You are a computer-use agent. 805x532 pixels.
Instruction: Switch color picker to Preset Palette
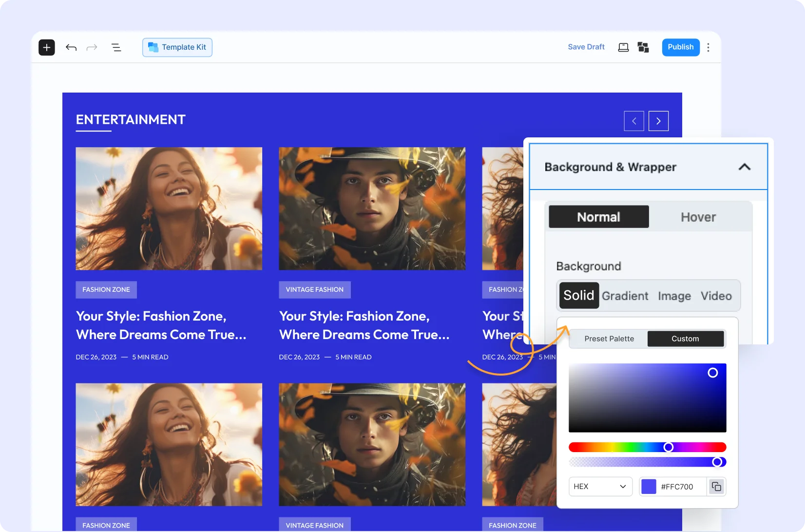[609, 339]
